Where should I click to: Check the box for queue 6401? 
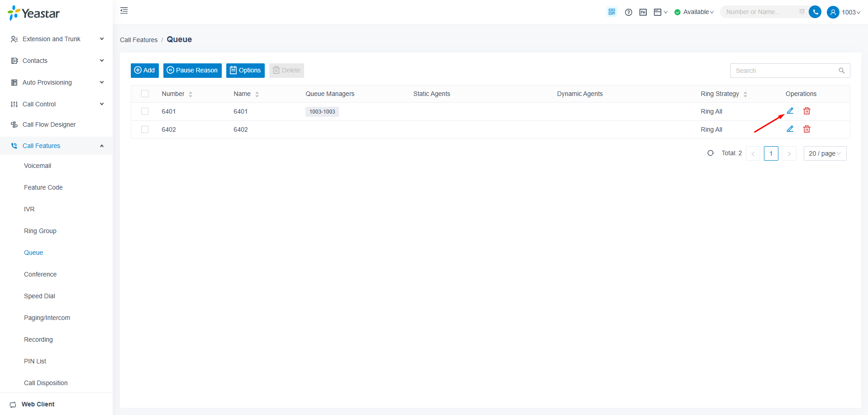[x=145, y=111]
